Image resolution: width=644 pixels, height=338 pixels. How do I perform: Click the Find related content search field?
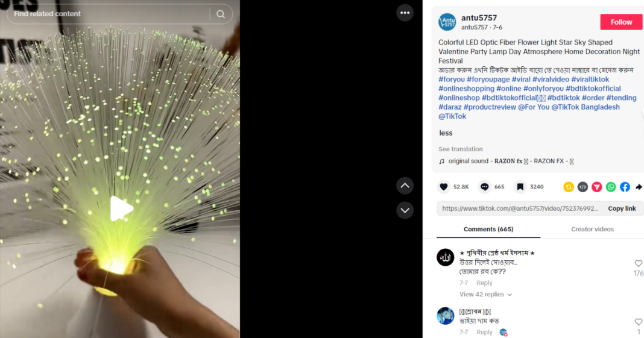[x=109, y=14]
